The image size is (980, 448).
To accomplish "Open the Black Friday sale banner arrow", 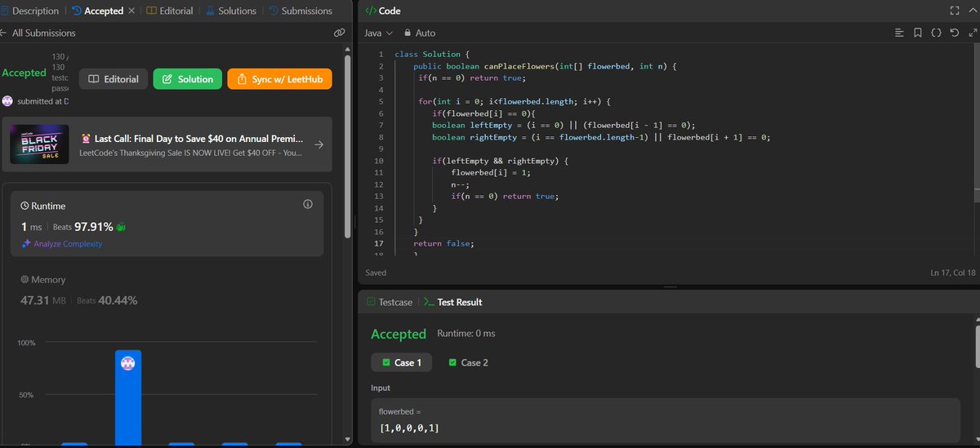I will [x=319, y=144].
